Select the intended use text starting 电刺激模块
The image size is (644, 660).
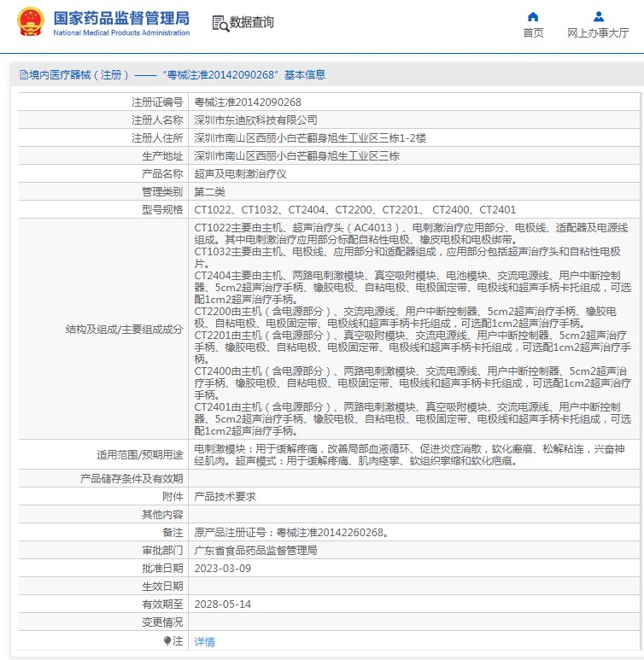[x=409, y=455]
